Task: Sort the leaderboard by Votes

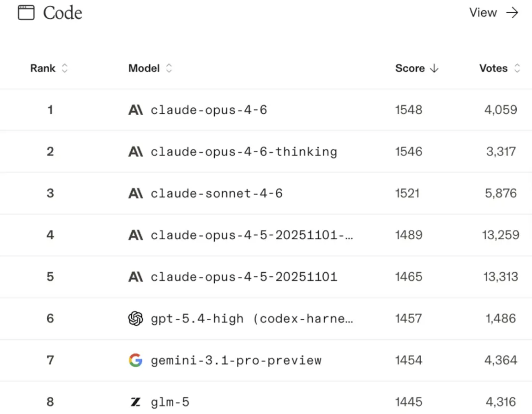Action: [x=517, y=68]
